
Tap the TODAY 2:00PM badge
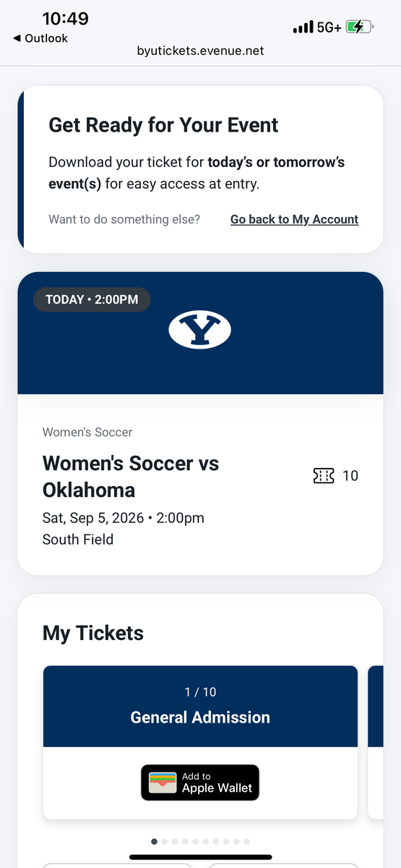92,299
